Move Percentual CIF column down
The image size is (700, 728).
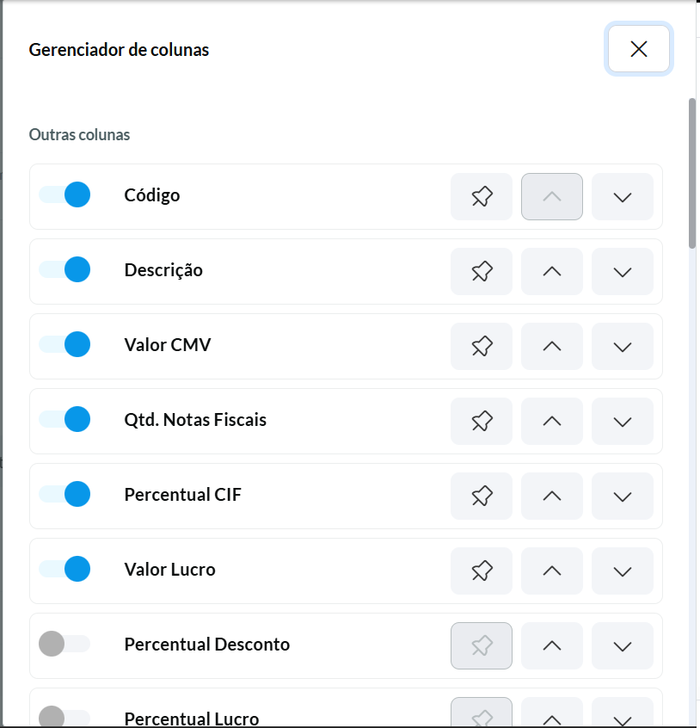[x=623, y=496]
